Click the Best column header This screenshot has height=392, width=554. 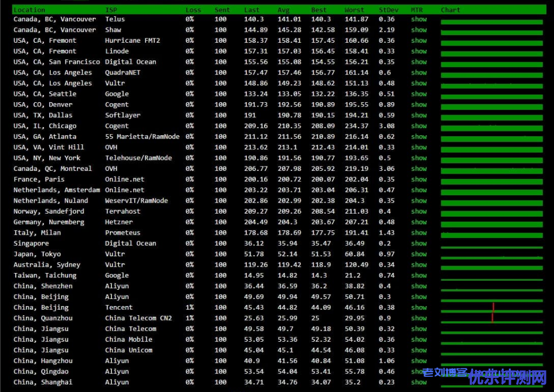coord(319,10)
